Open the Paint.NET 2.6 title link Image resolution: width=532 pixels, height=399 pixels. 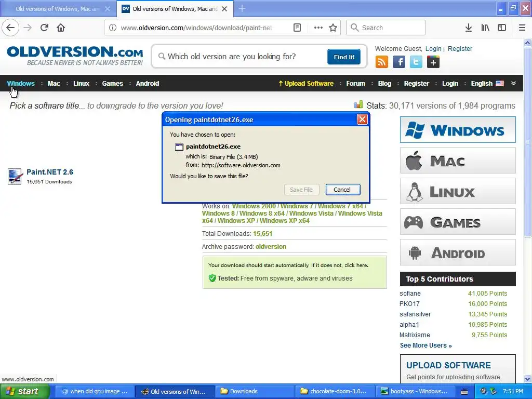(50, 172)
